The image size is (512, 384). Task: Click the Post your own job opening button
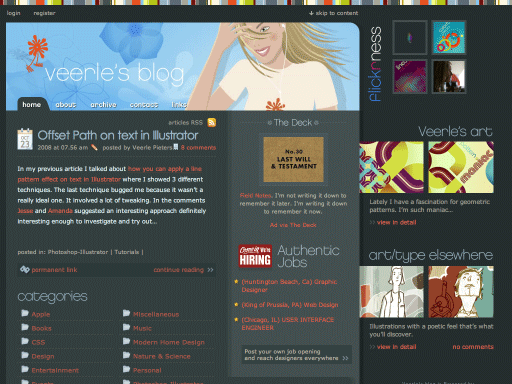296,355
